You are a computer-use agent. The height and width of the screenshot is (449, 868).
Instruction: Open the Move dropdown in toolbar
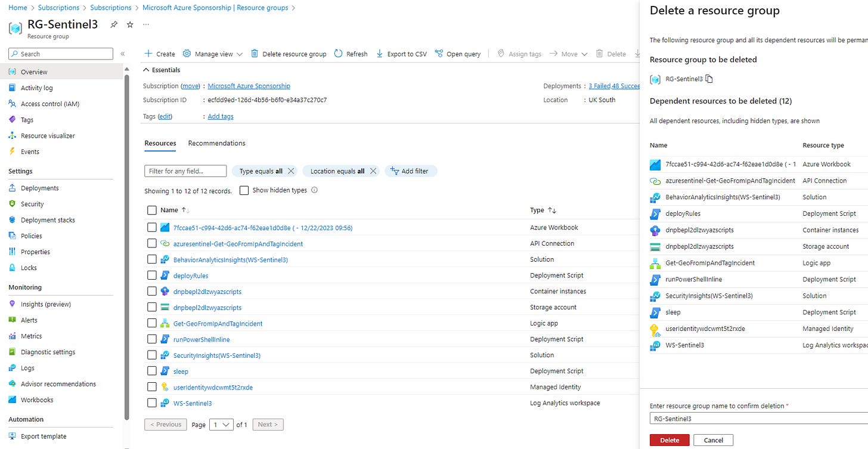568,54
